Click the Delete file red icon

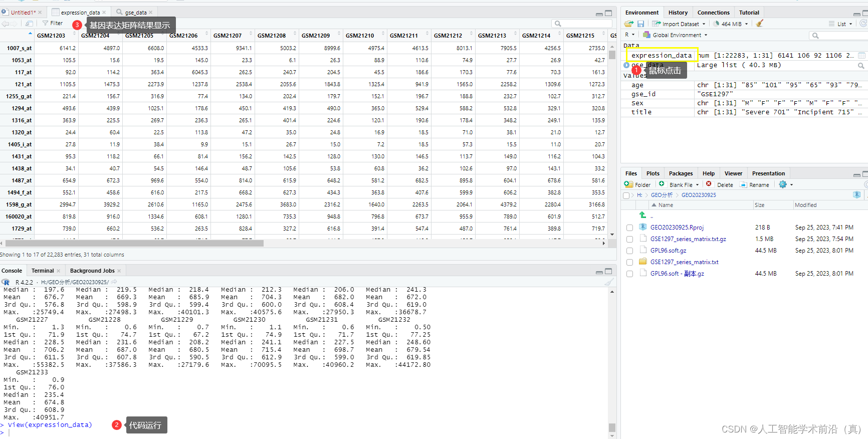click(x=709, y=184)
